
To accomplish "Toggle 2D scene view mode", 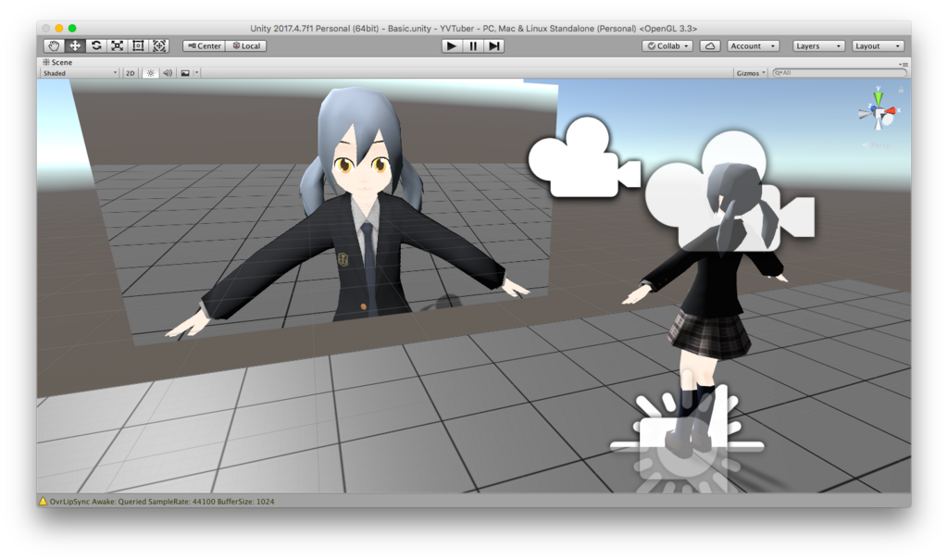I will tap(130, 73).
